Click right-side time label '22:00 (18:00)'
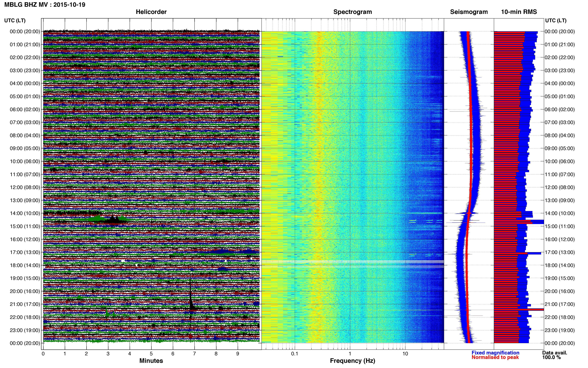 click(560, 317)
